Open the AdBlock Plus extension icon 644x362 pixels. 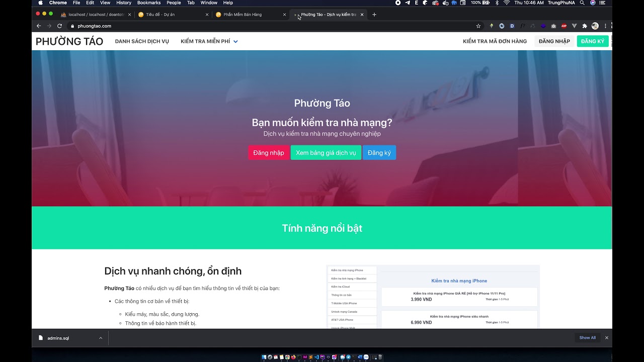click(x=564, y=26)
